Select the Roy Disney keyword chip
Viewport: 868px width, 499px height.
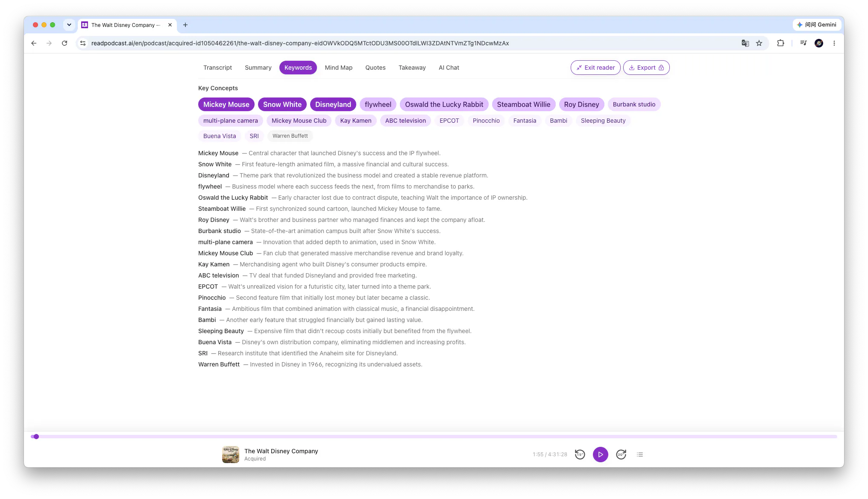[581, 104]
